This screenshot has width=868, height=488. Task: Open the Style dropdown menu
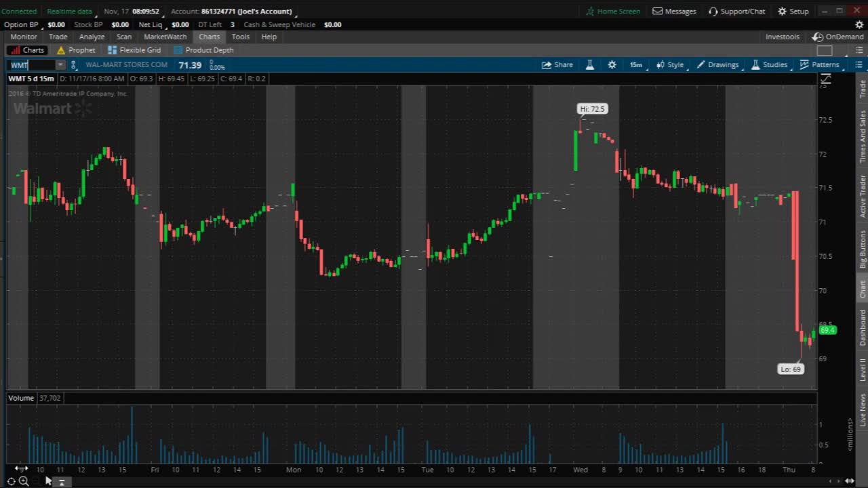pos(671,65)
